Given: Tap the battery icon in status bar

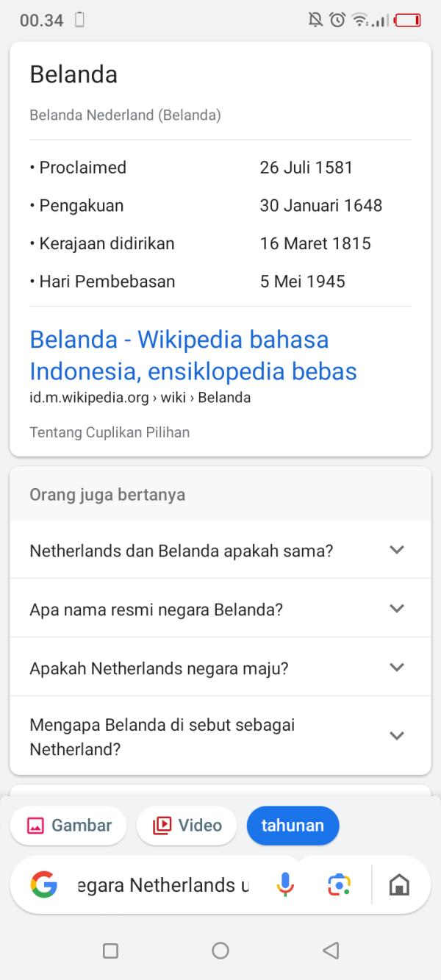Looking at the screenshot, I should pyautogui.click(x=408, y=20).
